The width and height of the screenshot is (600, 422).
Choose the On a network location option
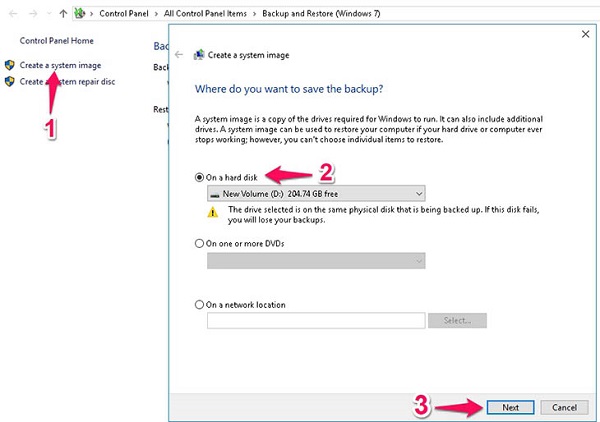point(200,304)
